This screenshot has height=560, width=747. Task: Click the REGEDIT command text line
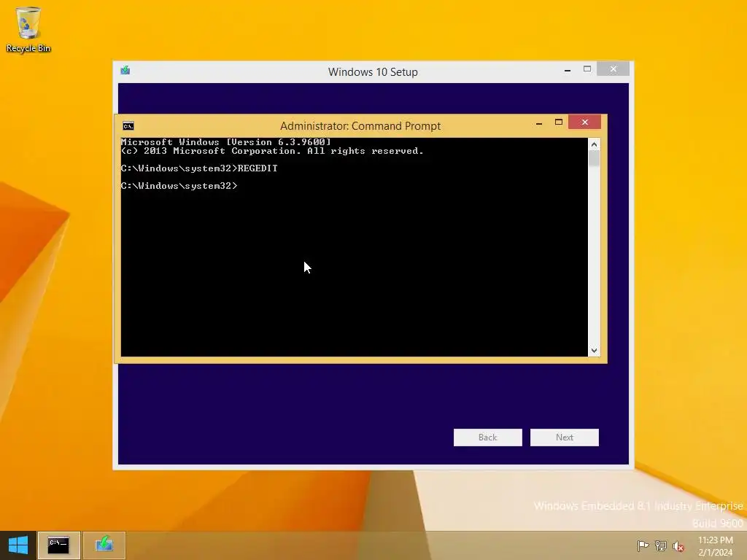(x=199, y=168)
